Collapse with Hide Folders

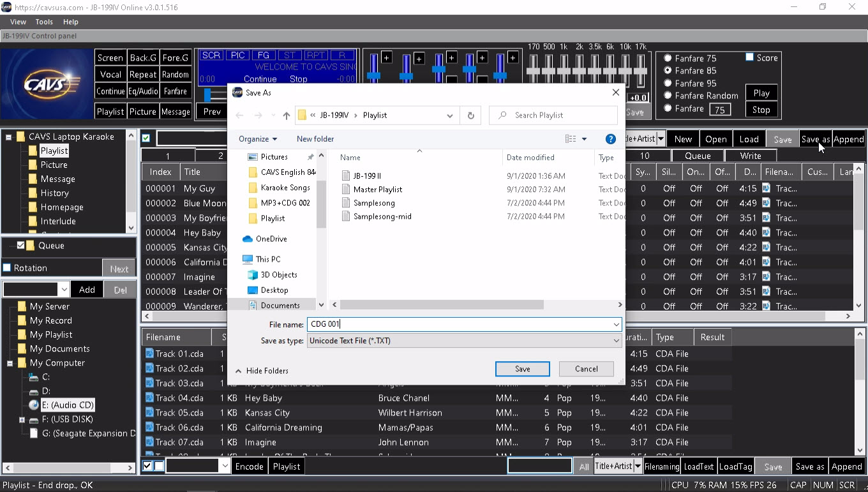(x=262, y=371)
